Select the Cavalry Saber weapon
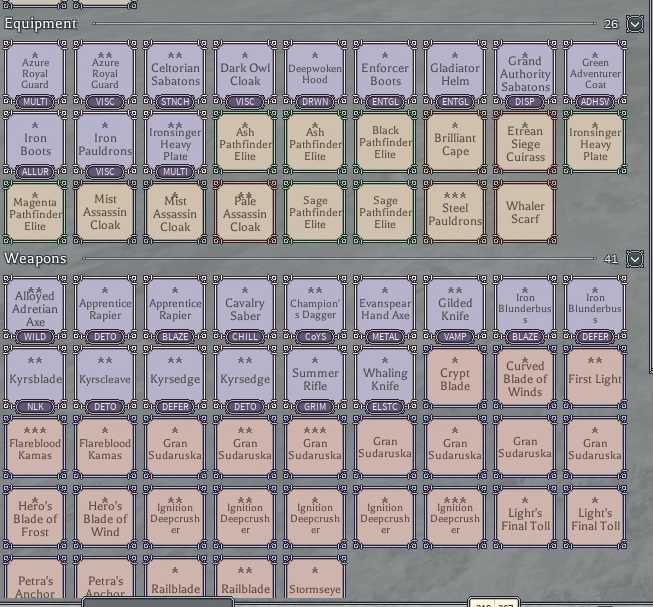653x607 pixels. point(245,308)
